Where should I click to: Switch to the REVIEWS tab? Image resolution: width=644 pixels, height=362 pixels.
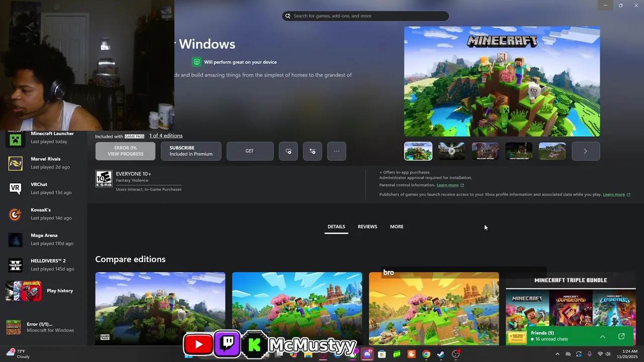pyautogui.click(x=367, y=227)
